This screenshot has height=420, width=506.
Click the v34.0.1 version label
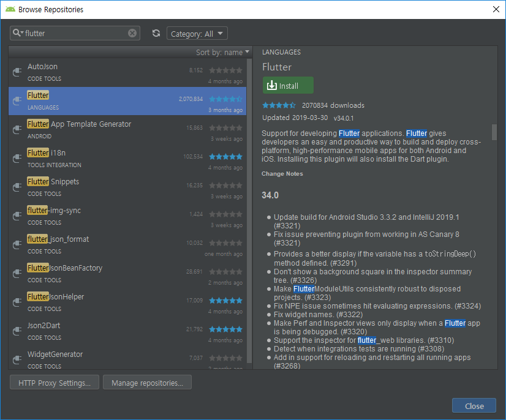pos(343,118)
